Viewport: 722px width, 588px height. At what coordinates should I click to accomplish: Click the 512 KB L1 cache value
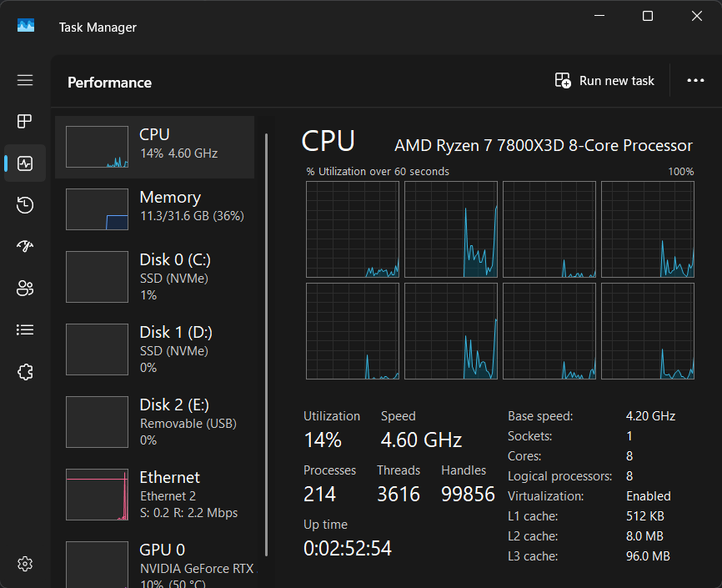click(x=645, y=516)
